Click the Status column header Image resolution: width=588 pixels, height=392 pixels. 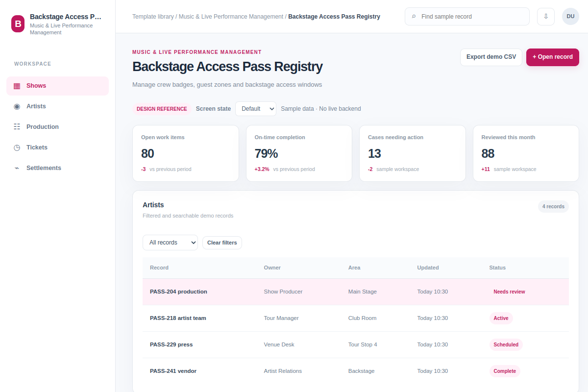tap(497, 268)
